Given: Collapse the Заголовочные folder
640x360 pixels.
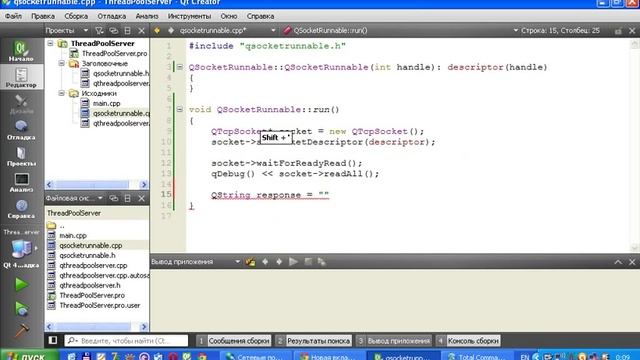Looking at the screenshot, I should 61,63.
